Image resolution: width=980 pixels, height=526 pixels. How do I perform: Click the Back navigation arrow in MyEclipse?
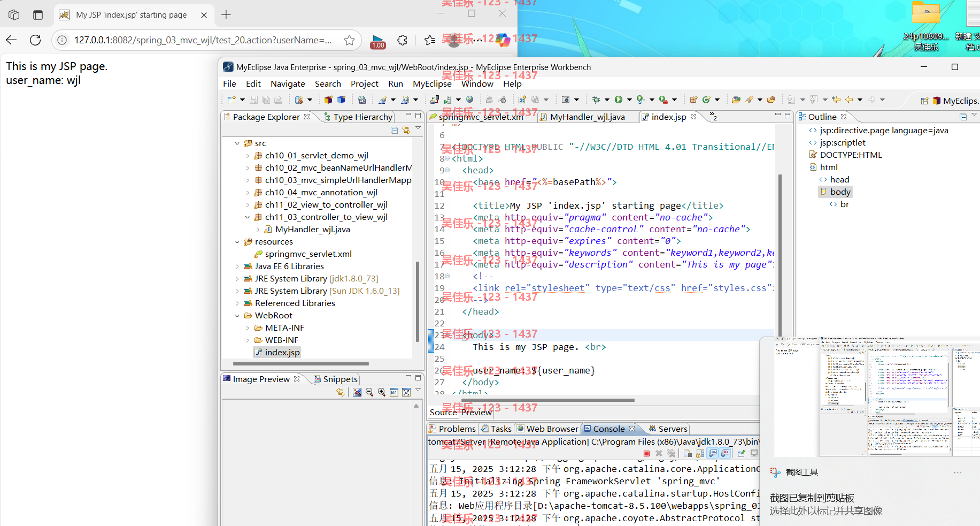[x=848, y=100]
